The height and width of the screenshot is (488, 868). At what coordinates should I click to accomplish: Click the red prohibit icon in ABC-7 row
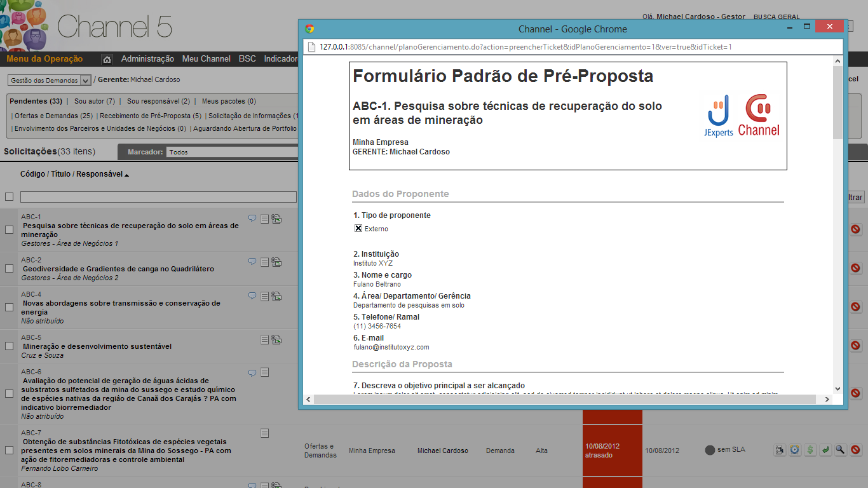pos(856,450)
